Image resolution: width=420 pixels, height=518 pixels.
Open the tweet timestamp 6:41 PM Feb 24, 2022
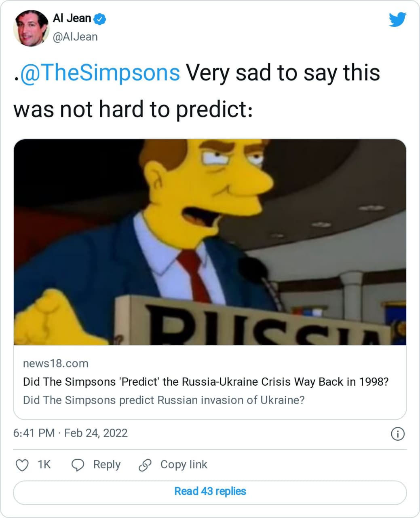pos(70,433)
